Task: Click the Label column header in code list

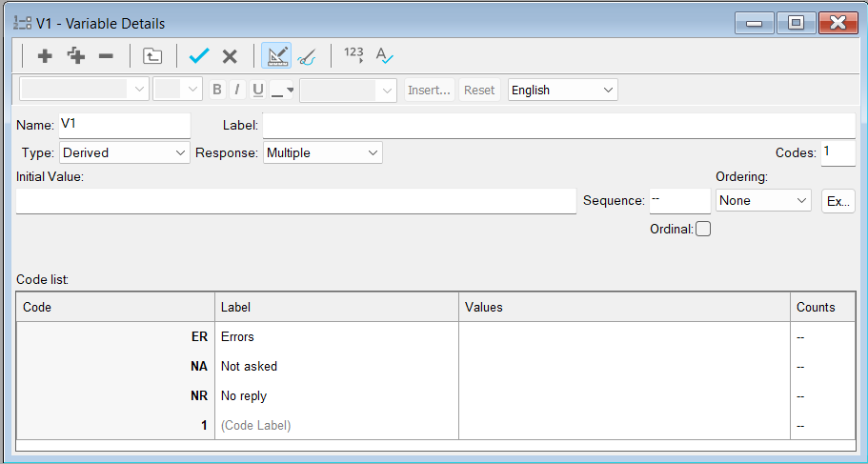Action: tap(336, 308)
